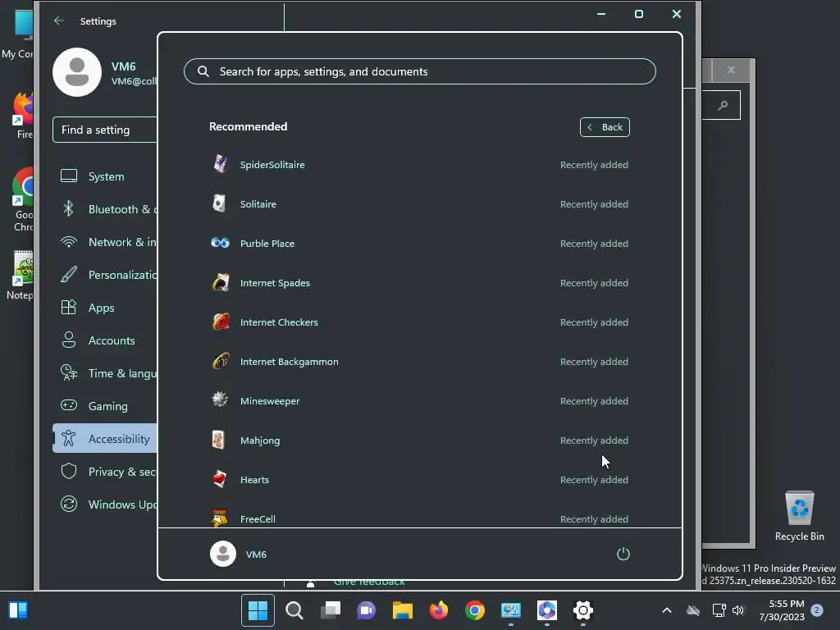840x630 pixels.
Task: Open the Copilot-style taskbar app icon
Action: pyautogui.click(x=547, y=609)
